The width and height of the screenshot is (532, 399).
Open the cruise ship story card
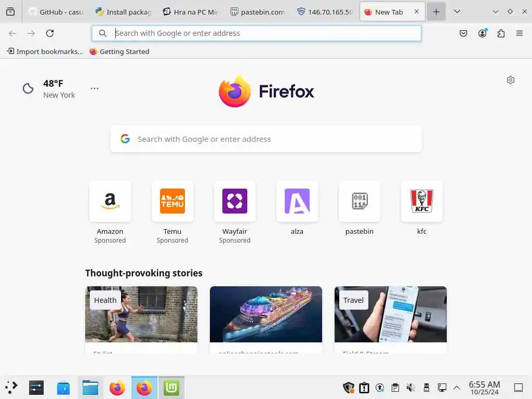(x=266, y=320)
